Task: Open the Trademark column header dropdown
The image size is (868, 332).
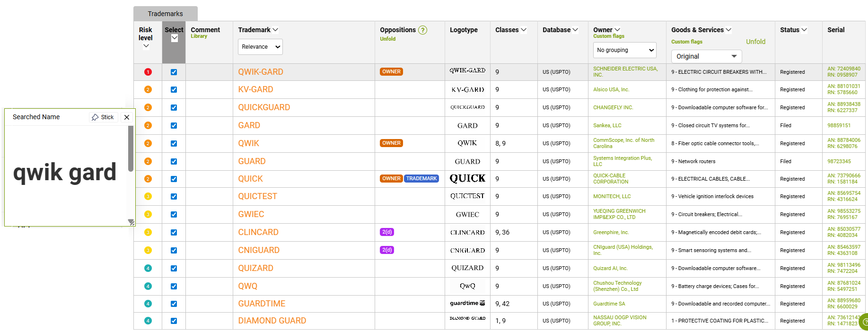Action: (275, 30)
